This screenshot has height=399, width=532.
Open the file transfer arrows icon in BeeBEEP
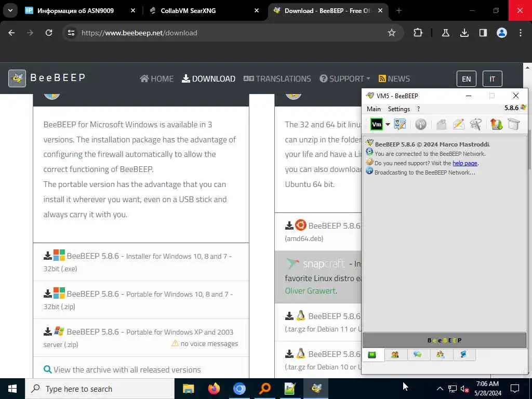click(496, 125)
